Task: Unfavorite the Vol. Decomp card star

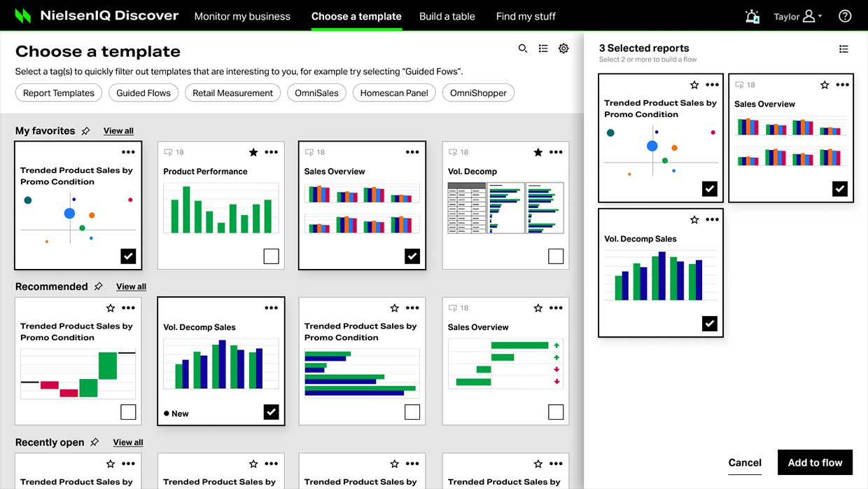Action: [x=538, y=152]
